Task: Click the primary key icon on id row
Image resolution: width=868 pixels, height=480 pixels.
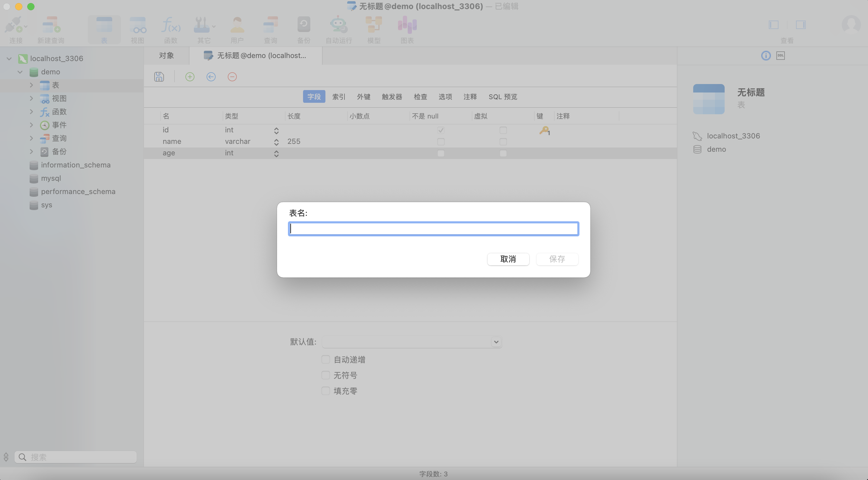Action: [544, 130]
